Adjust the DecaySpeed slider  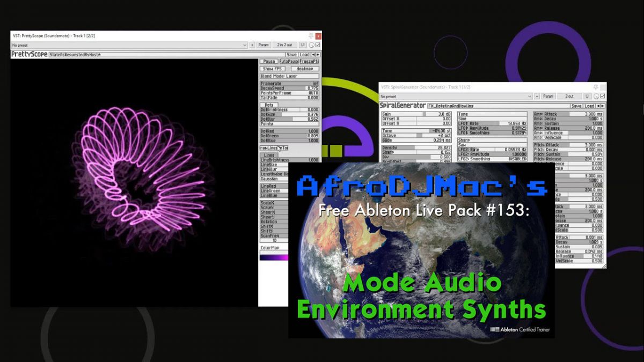coord(290,88)
